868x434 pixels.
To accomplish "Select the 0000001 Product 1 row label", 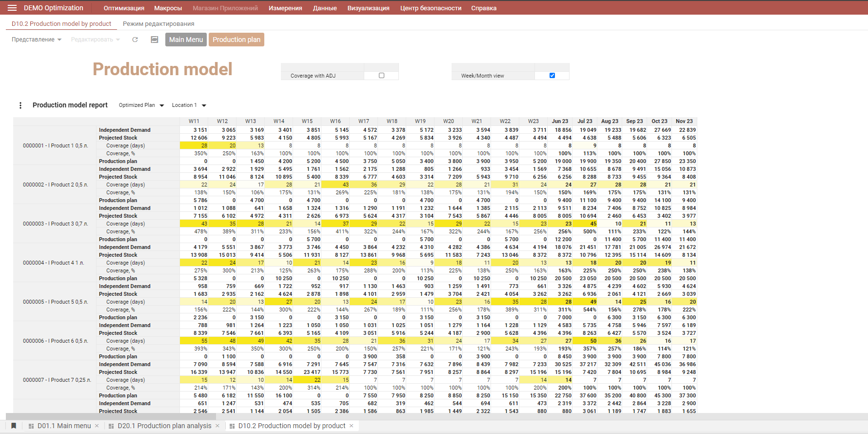I will click(x=55, y=145).
